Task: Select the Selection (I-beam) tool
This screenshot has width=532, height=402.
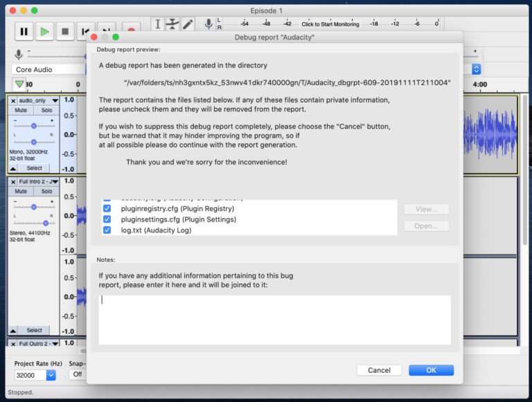Action: 157,24
